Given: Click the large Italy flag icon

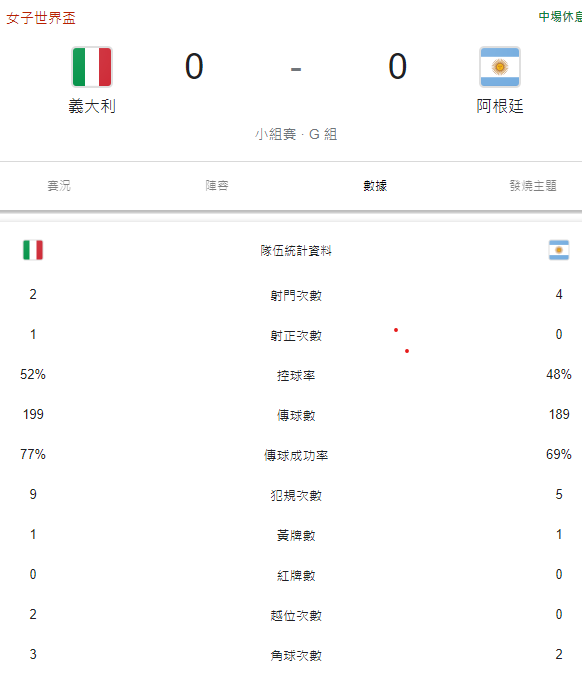Looking at the screenshot, I should click(92, 67).
